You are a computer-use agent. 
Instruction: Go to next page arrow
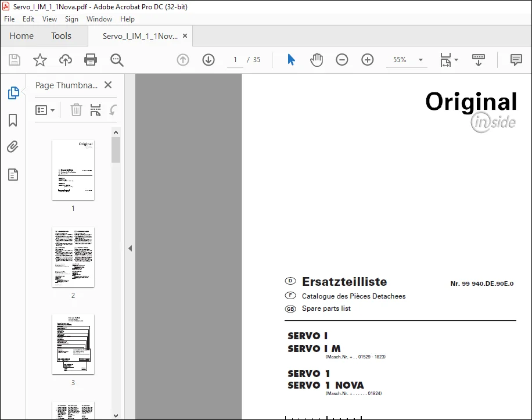209,60
